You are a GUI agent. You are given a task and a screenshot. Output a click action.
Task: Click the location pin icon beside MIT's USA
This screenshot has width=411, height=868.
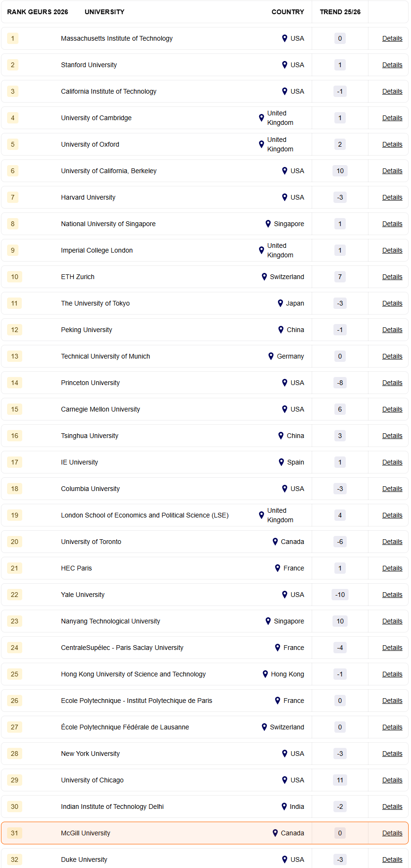coord(284,38)
